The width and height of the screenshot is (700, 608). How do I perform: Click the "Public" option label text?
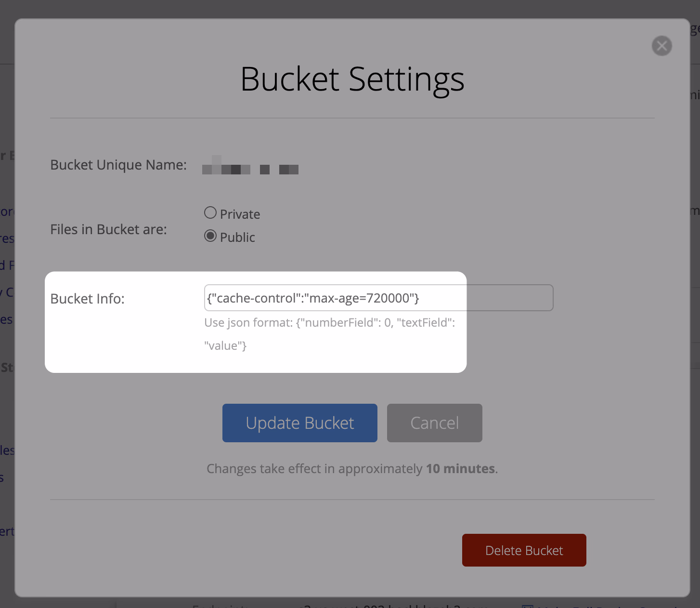(237, 238)
